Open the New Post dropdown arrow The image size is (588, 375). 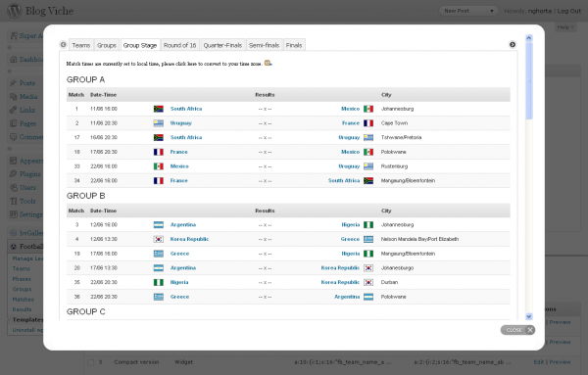[x=492, y=11]
